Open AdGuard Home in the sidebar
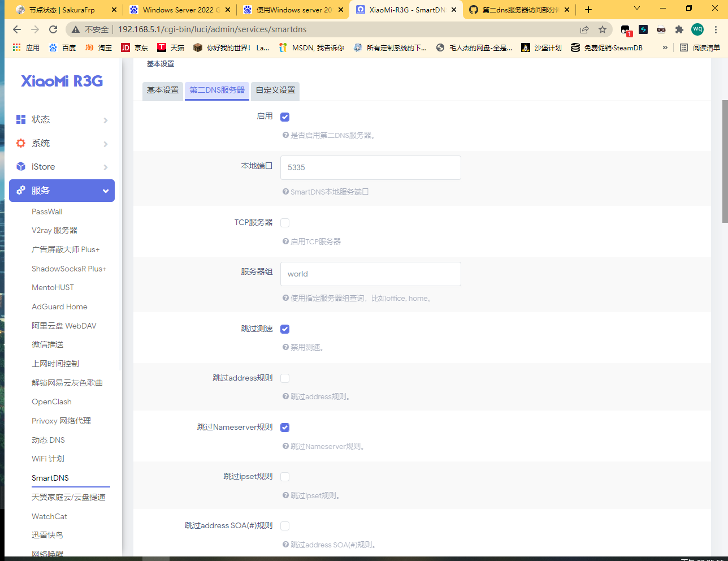This screenshot has height=561, width=728. pos(59,307)
